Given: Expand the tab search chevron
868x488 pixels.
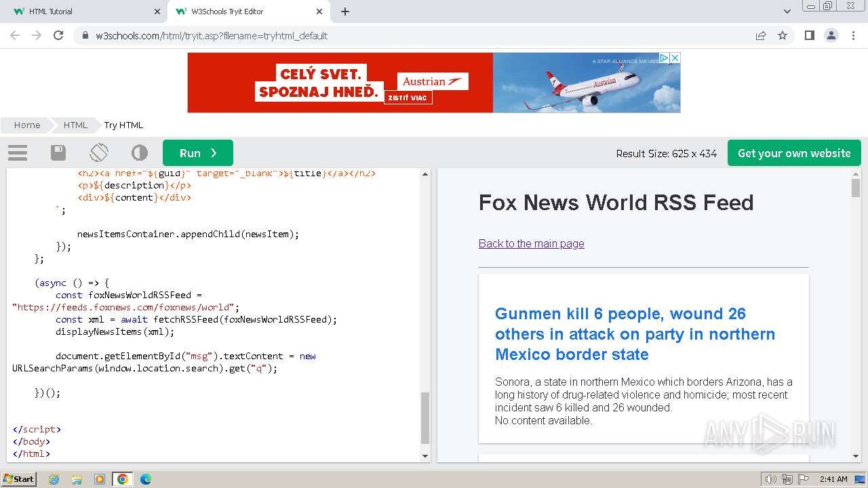Looking at the screenshot, I should 787,12.
